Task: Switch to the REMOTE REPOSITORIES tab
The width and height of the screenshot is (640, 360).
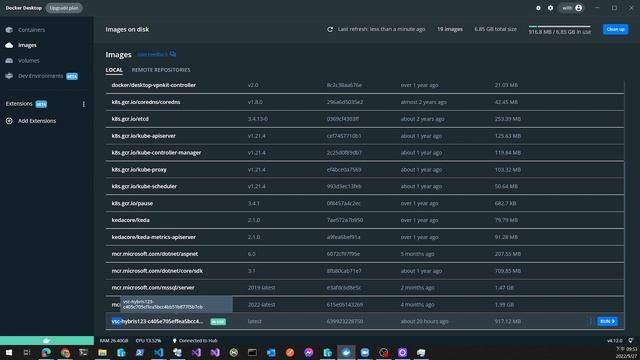Action: [161, 70]
